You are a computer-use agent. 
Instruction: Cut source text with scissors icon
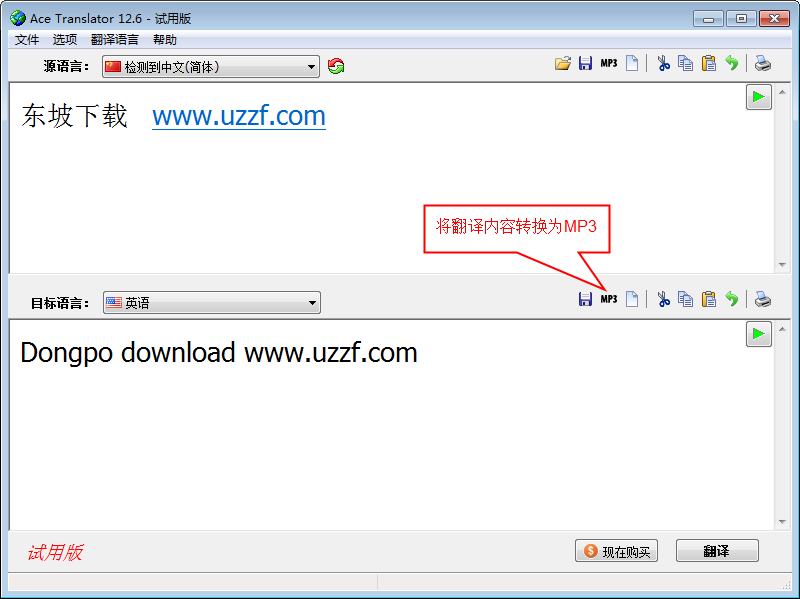click(x=663, y=64)
